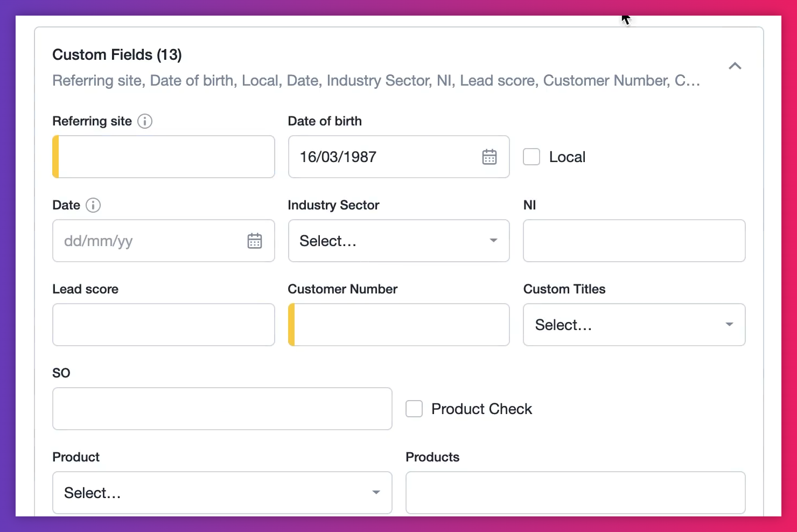
Task: Click the info icon beside Referring site
Action: coord(145,121)
